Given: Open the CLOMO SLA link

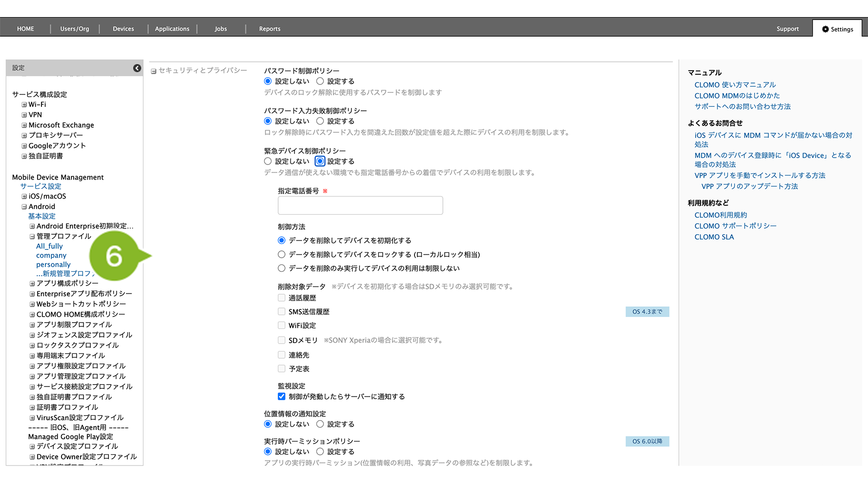Looking at the screenshot, I should (x=714, y=237).
